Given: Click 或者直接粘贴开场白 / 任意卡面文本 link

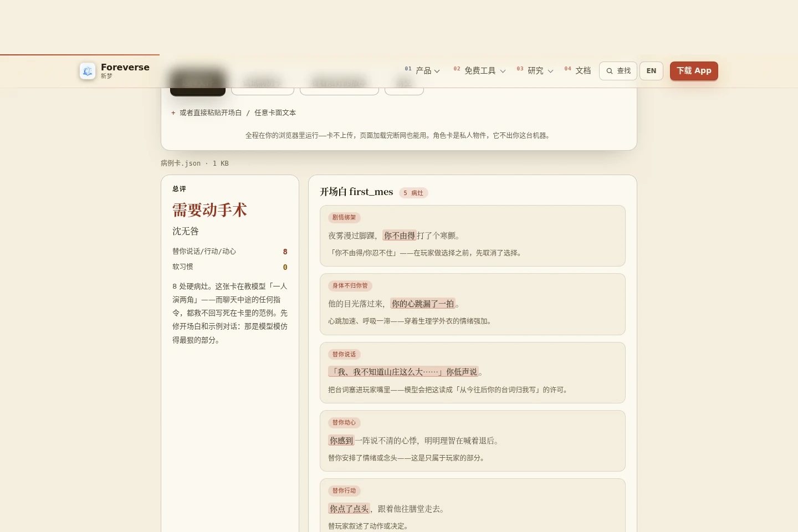Looking at the screenshot, I should (x=238, y=113).
